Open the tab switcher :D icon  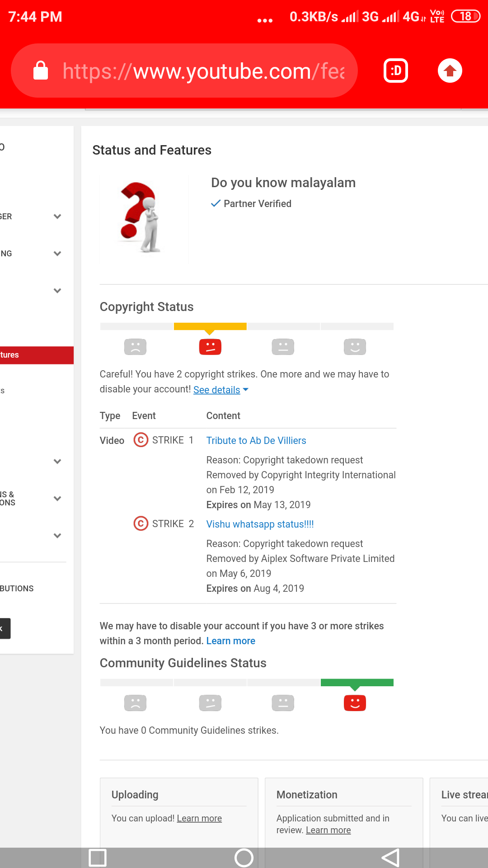(x=396, y=71)
